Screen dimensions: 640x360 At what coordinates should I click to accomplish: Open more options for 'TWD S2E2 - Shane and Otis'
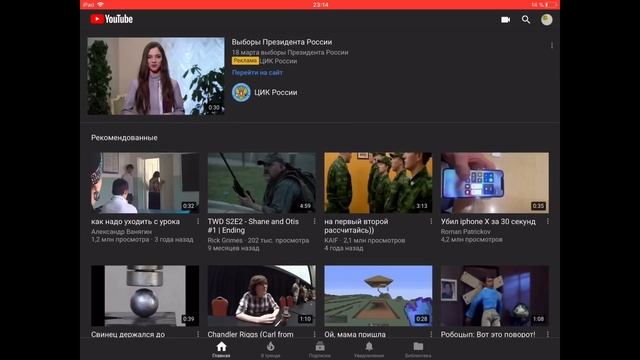[314, 221]
